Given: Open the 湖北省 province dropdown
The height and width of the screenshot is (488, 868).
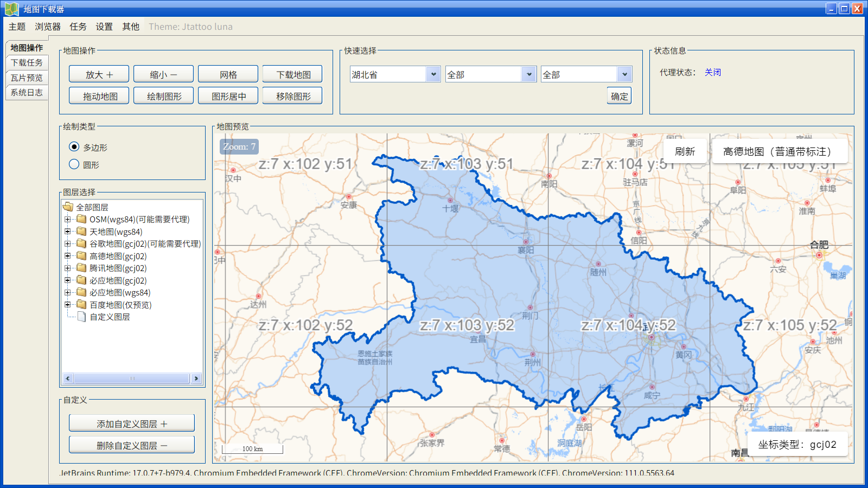Looking at the screenshot, I should pos(433,74).
